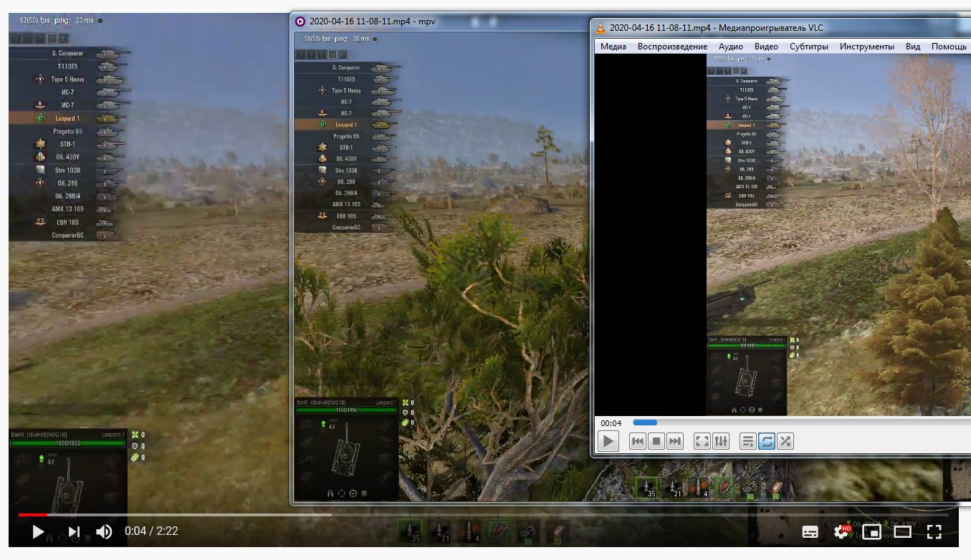Open the Воспроизведение menu in VLC

[x=672, y=47]
